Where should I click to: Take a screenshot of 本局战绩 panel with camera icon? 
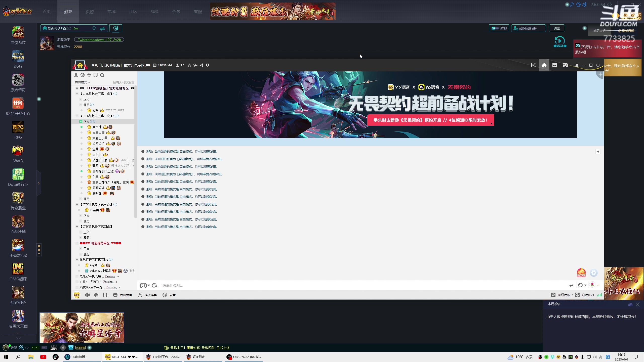point(630,305)
